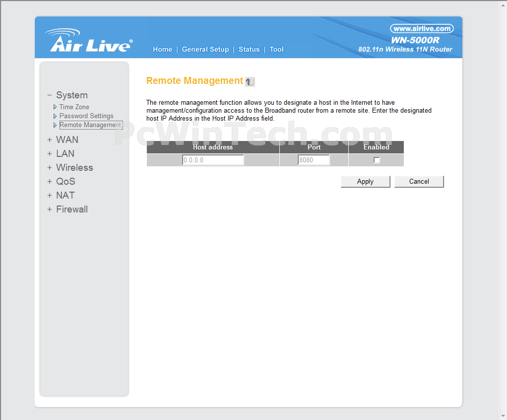Image resolution: width=507 pixels, height=420 pixels.
Task: Expand the NAT section
Action: pyautogui.click(x=50, y=196)
